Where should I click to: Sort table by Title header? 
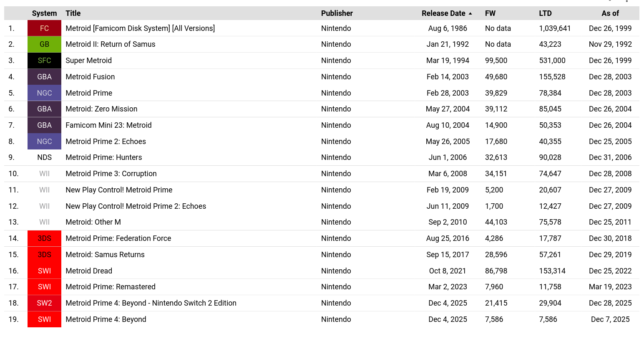point(73,13)
